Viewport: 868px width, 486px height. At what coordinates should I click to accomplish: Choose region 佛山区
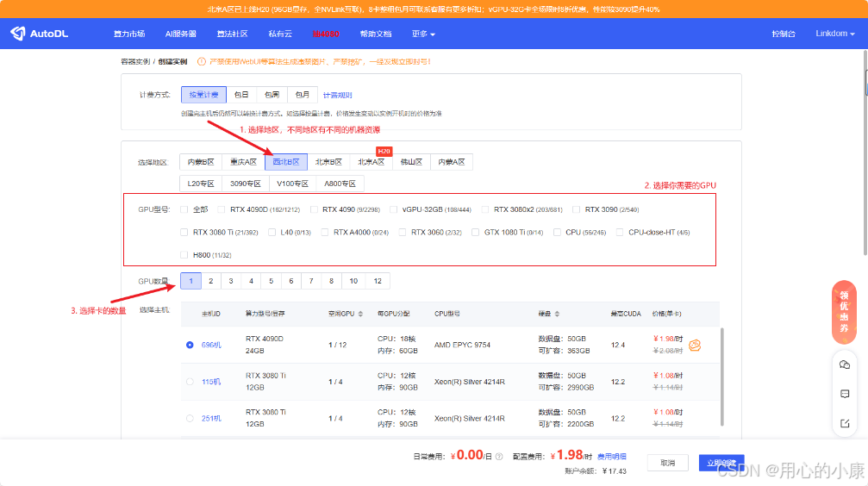(411, 162)
